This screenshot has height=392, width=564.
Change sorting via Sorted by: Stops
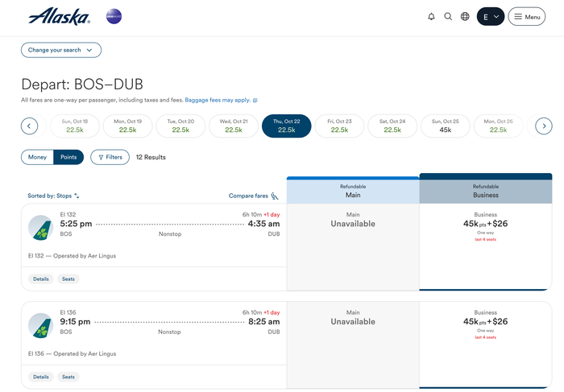click(53, 196)
